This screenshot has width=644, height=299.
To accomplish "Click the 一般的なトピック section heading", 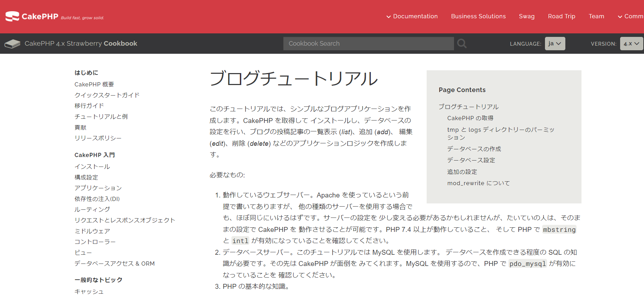I will click(x=99, y=280).
